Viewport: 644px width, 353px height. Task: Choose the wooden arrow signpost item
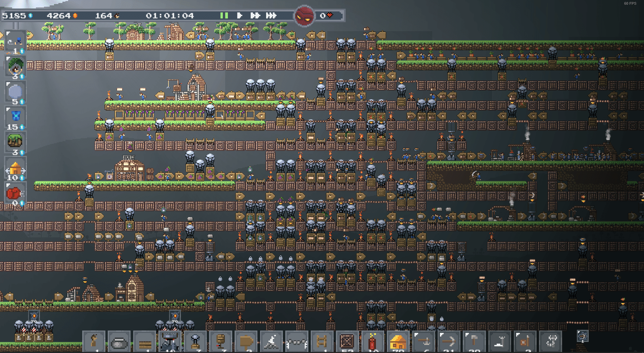pyautogui.click(x=246, y=342)
